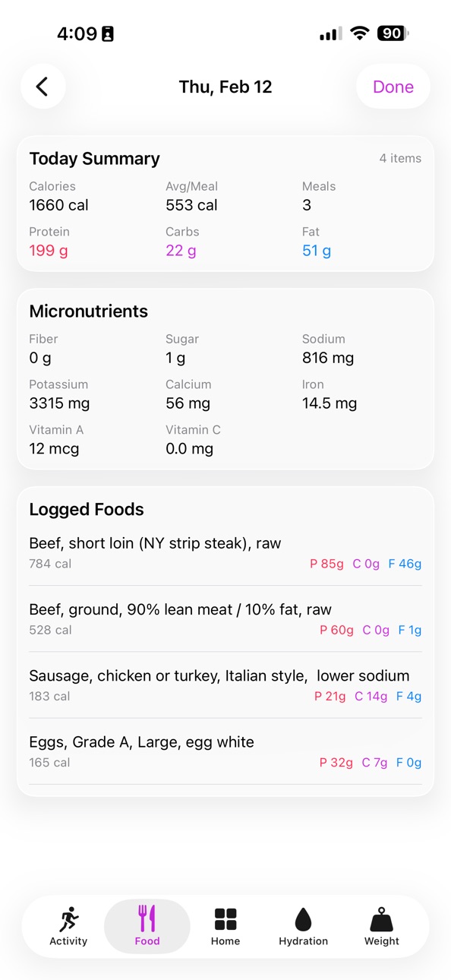Tap the Thu, Feb 12 date title
The height and width of the screenshot is (980, 451).
pyautogui.click(x=225, y=87)
